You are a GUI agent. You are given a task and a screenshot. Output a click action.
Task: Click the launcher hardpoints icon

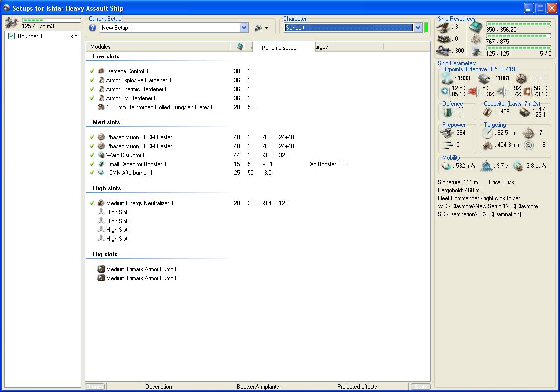(444, 39)
